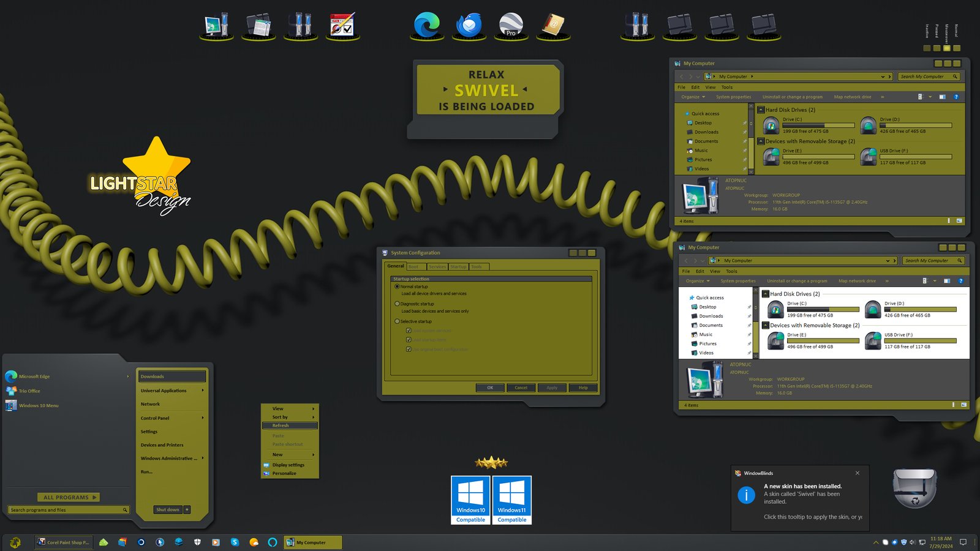
Task: Select Normal startup radio button
Action: point(397,287)
